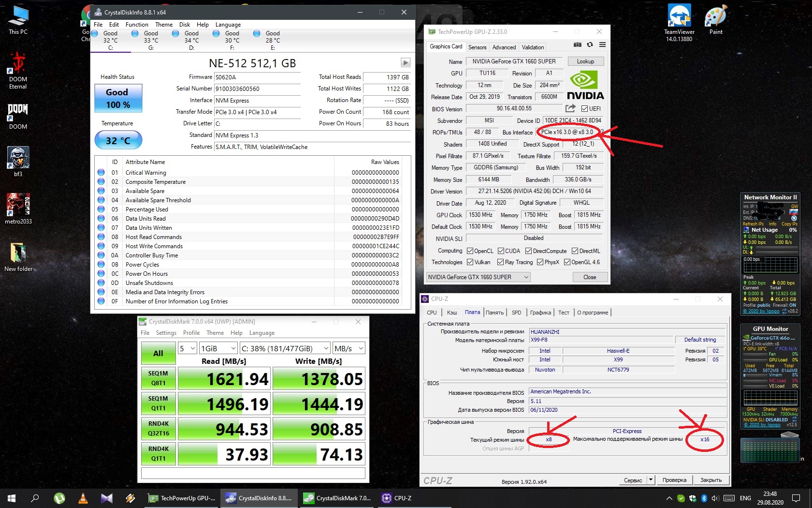Select the New folder desktop icon
The width and height of the screenshot is (812, 508).
tap(18, 256)
